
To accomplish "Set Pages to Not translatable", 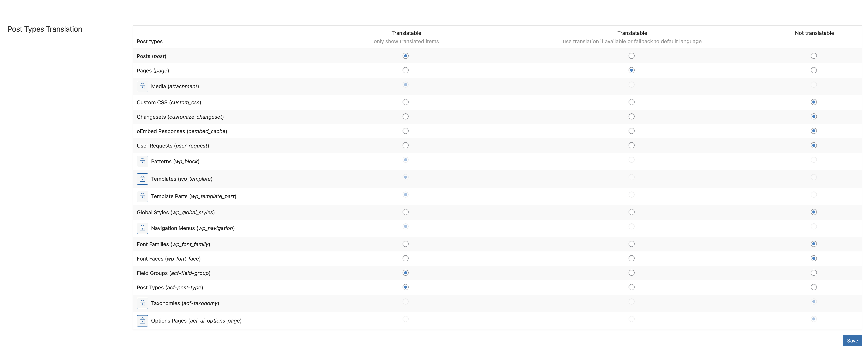I will point(813,71).
